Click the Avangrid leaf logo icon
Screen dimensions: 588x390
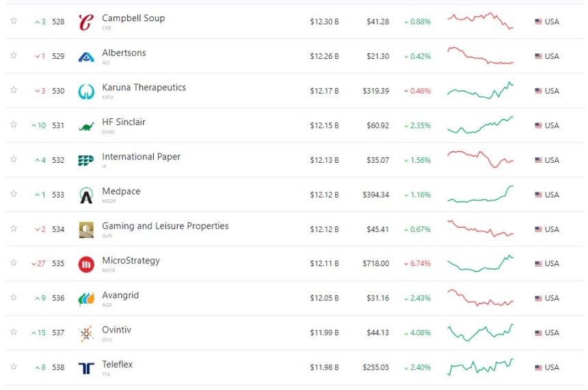86,299
